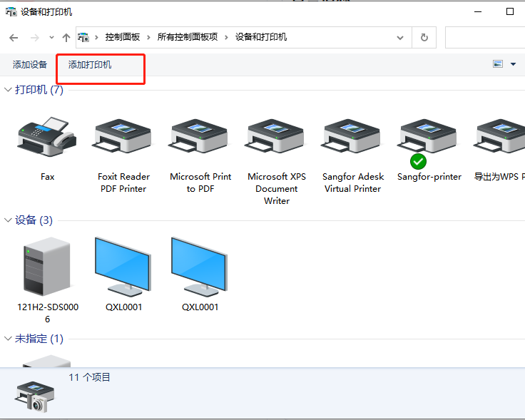Click the back navigation arrow
Image resolution: width=525 pixels, height=420 pixels.
click(14, 38)
